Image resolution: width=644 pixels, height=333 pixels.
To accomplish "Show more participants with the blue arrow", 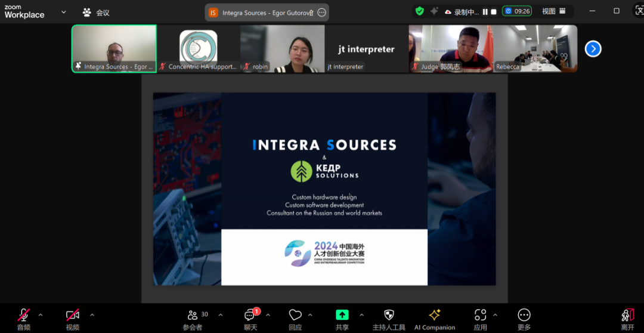I will pyautogui.click(x=593, y=49).
